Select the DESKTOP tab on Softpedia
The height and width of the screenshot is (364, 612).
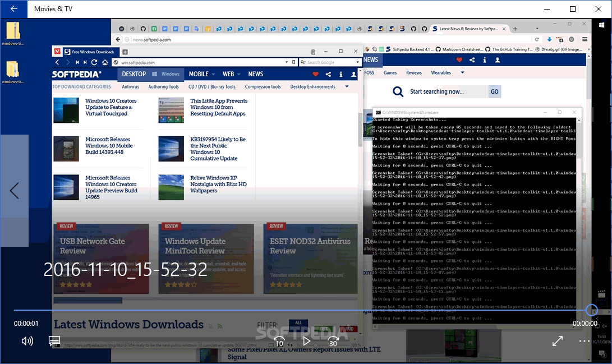point(134,74)
